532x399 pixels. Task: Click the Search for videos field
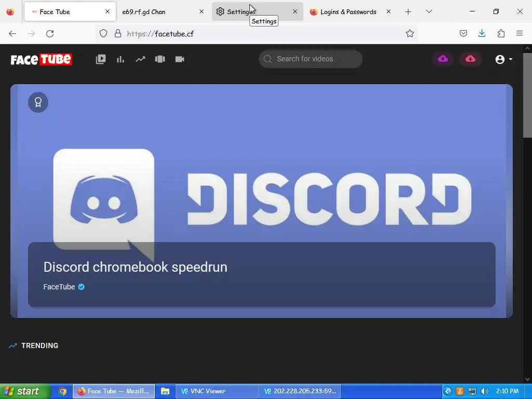point(311,59)
